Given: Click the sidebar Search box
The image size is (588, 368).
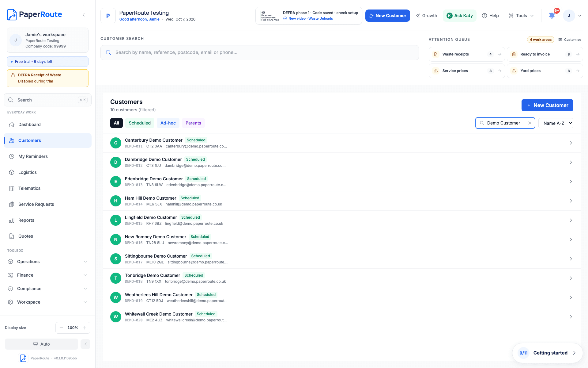Looking at the screenshot, I should [47, 100].
